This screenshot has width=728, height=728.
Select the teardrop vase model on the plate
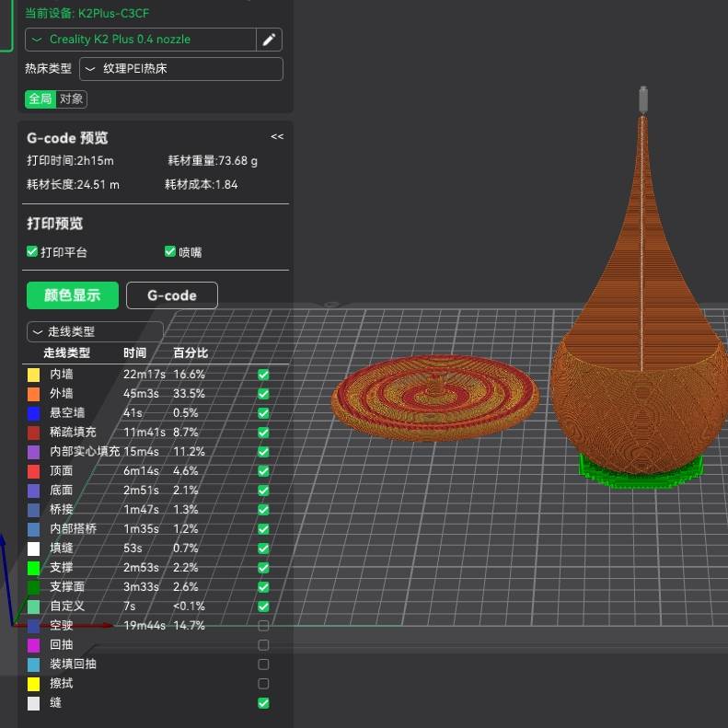tap(643, 325)
